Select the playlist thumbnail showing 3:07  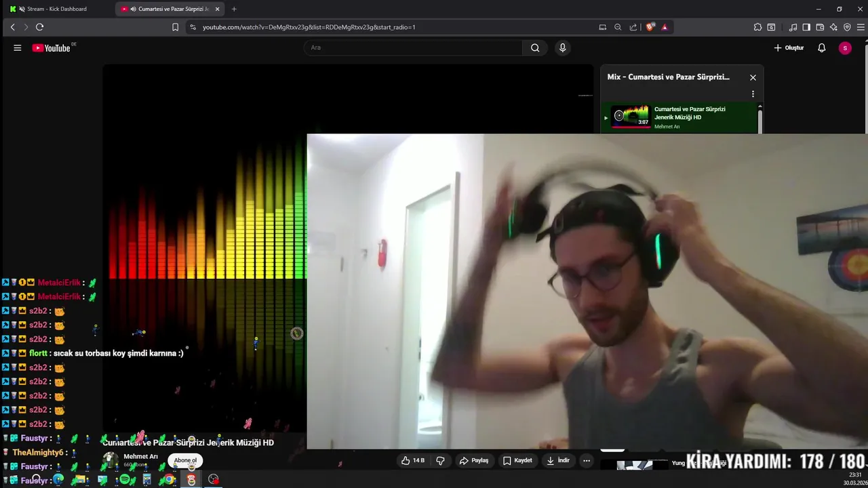click(631, 117)
